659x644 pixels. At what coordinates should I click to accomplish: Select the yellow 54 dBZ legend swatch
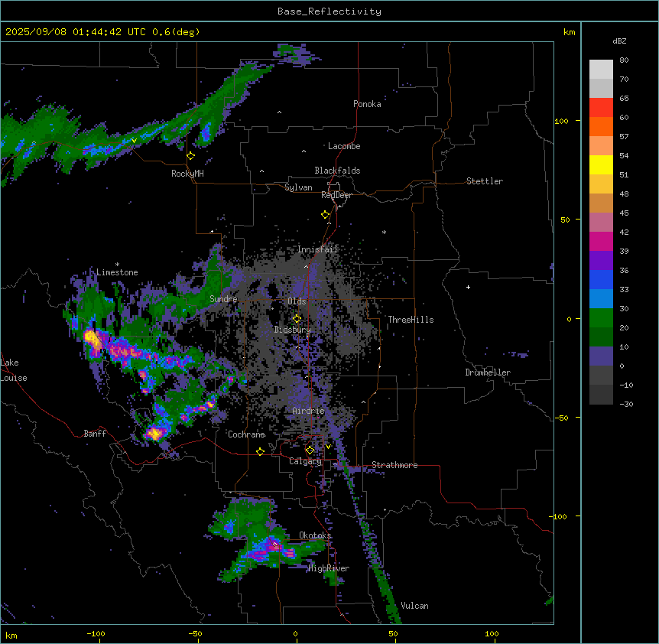[x=601, y=164]
